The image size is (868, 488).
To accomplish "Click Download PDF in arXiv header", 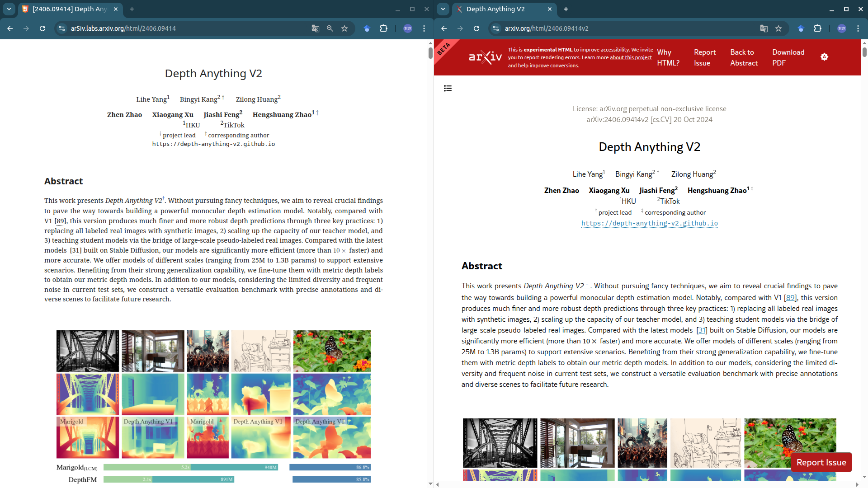I will 788,57.
